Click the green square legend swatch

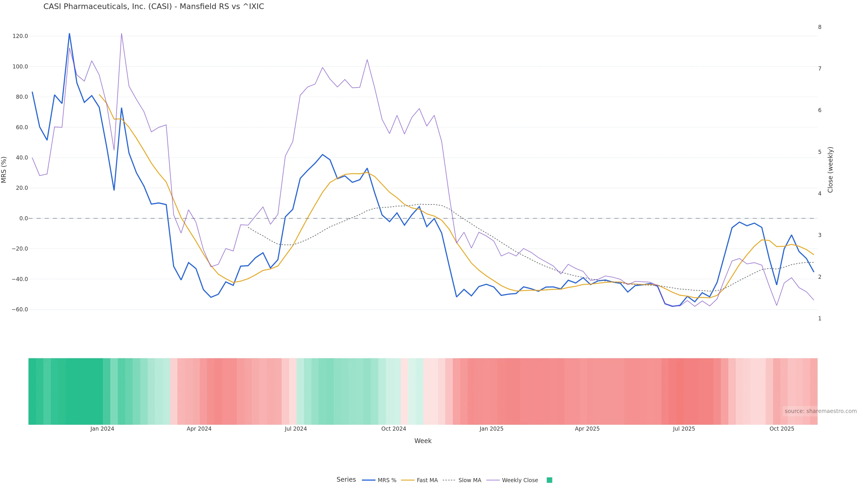(x=549, y=480)
